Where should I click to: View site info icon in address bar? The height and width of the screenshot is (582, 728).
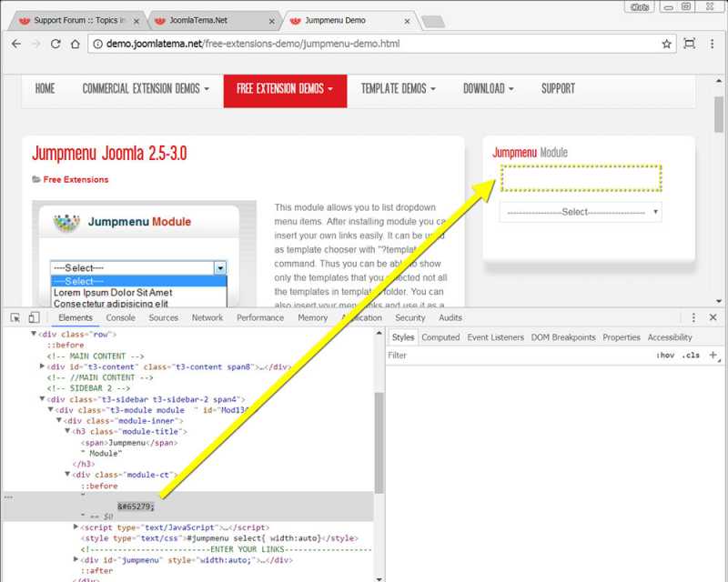(97, 44)
